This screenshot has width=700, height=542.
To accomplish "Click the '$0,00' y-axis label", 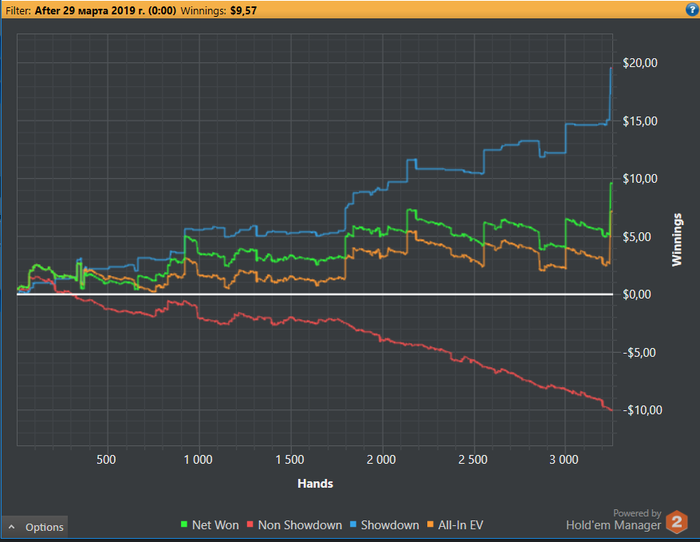I will point(637,294).
